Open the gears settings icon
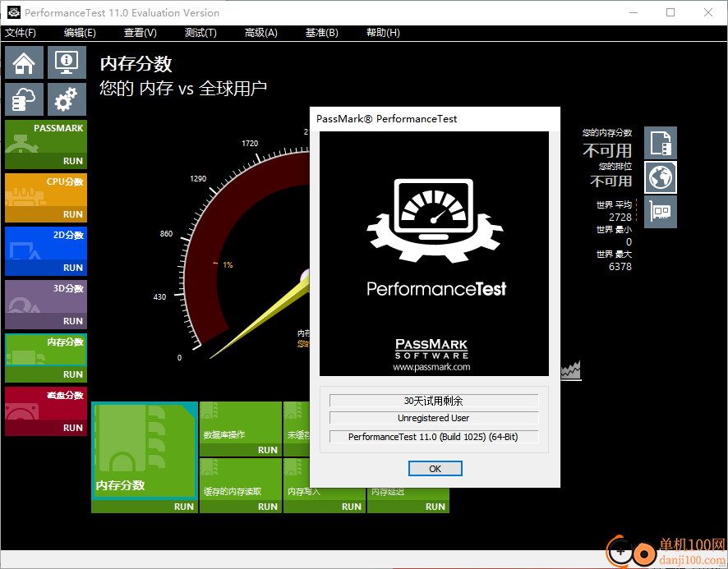Screen dimensions: 728x569 tap(67, 99)
